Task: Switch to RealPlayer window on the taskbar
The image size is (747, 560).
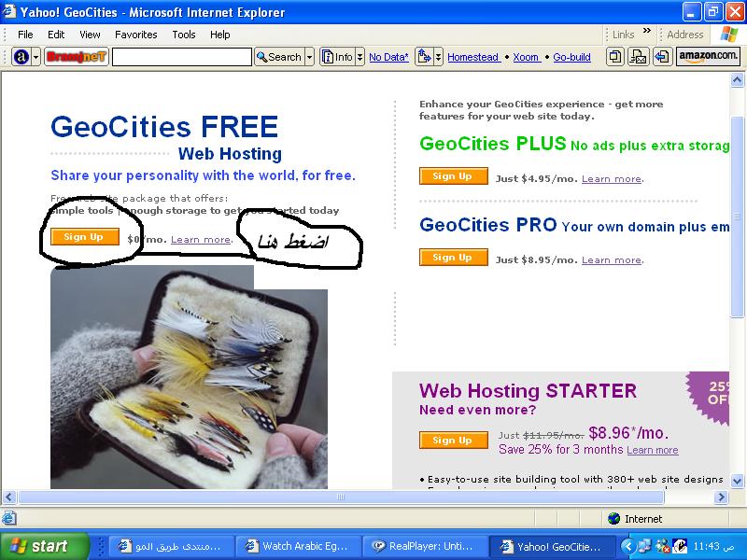Action: (x=426, y=546)
